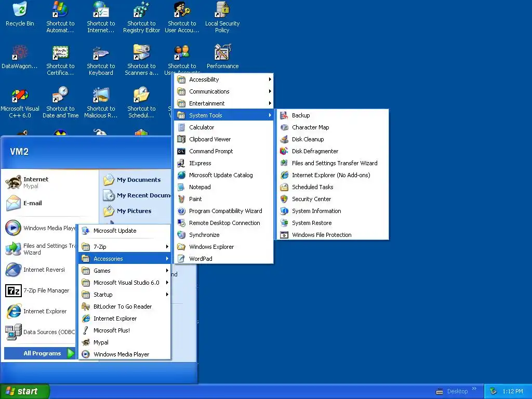Viewport: 532px width, 399px height.
Task: Expand the Desktop toolbar chevron in taskbar
Action: click(x=474, y=389)
